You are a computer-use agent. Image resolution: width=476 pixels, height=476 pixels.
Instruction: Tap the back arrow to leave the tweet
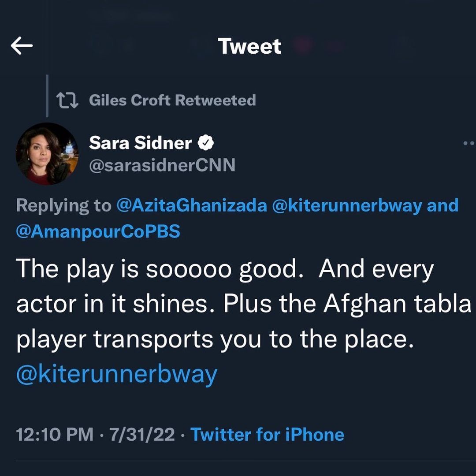[x=22, y=46]
